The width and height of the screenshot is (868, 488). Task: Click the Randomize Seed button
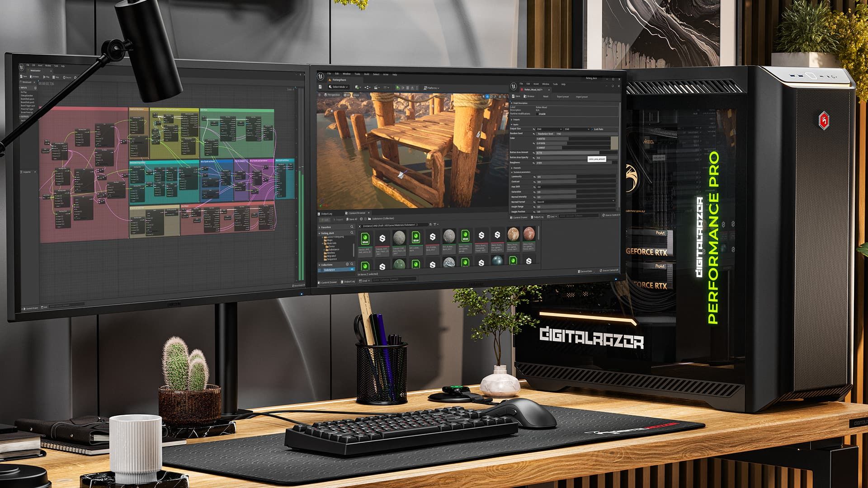(545, 134)
